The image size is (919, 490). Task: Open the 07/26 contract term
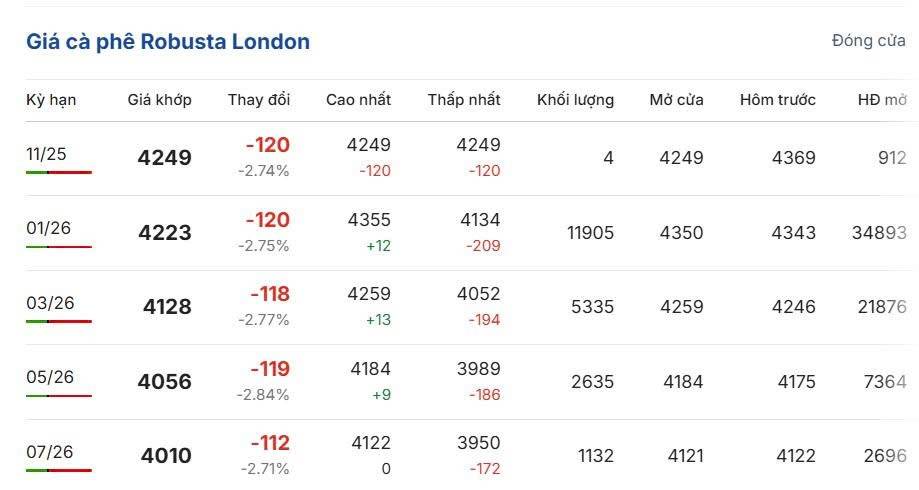pos(49,451)
